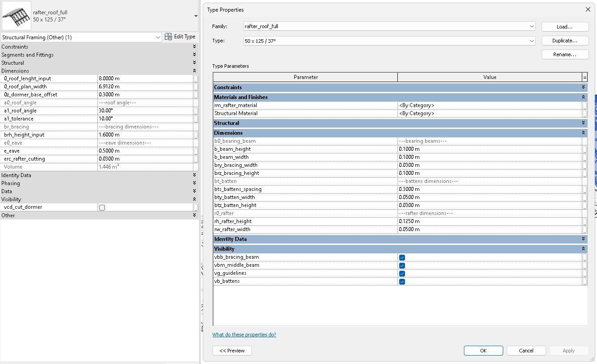Edit the bty_batten_width value 0.0500 m
Screen dimensions: 597x364
pyautogui.click(x=489, y=197)
